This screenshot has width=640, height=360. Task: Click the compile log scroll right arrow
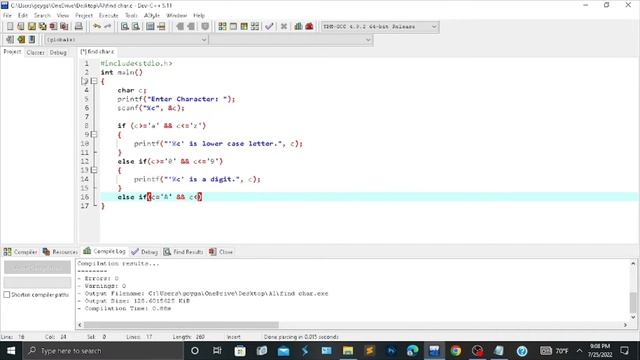coord(625,325)
